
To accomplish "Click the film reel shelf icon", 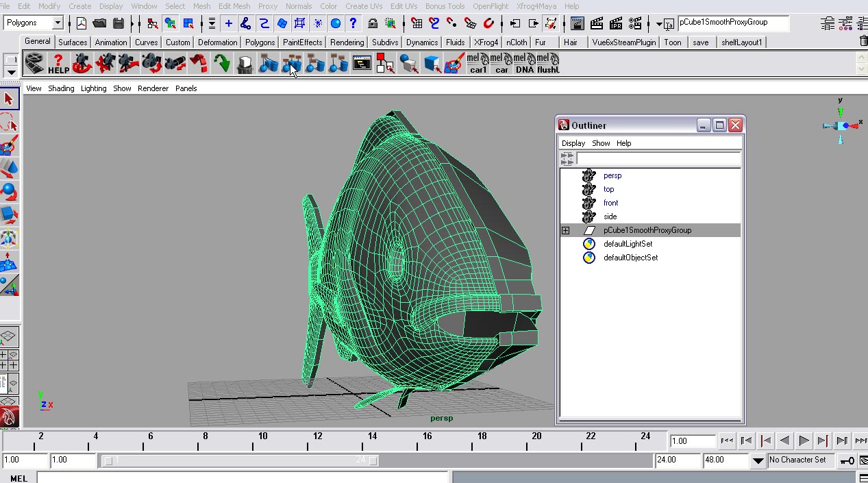I will tap(35, 64).
